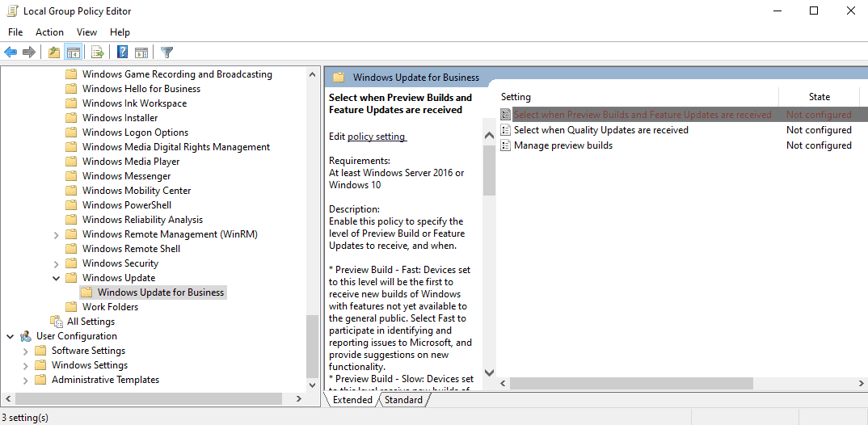Select 'Select when Quality Updates are received' setting

point(600,130)
